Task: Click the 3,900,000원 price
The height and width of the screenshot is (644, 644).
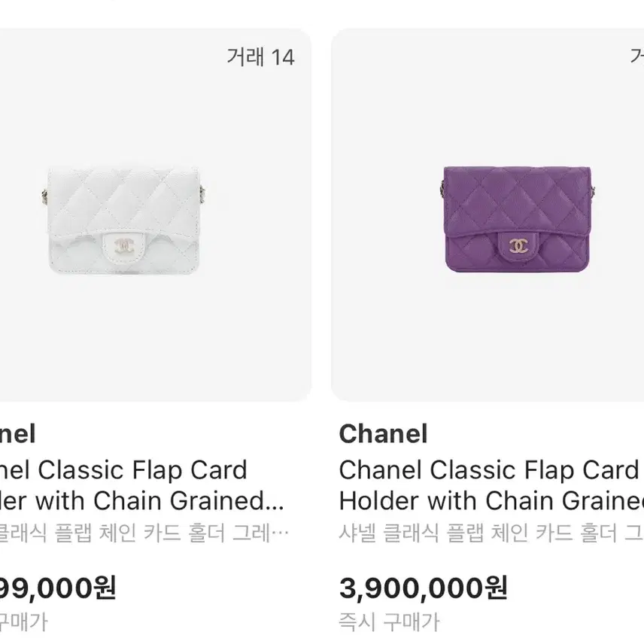Action: pyautogui.click(x=423, y=588)
